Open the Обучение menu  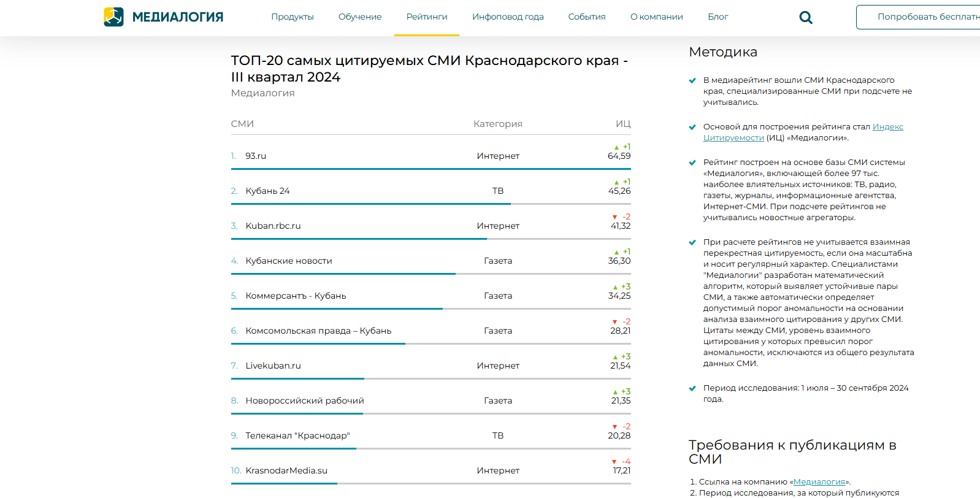360,17
